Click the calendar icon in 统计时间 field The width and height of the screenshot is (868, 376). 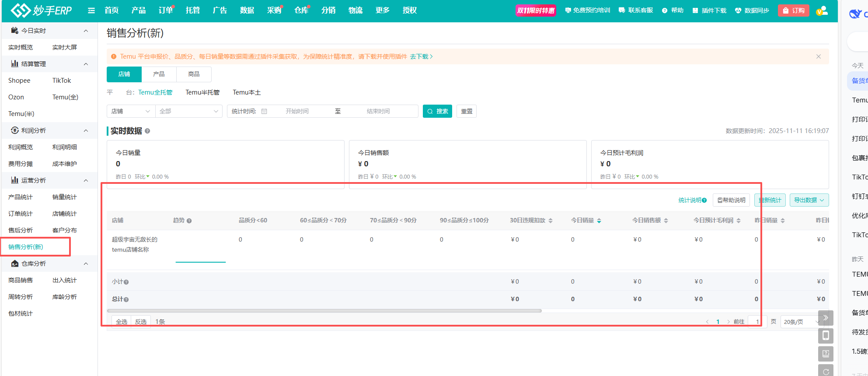(x=264, y=112)
